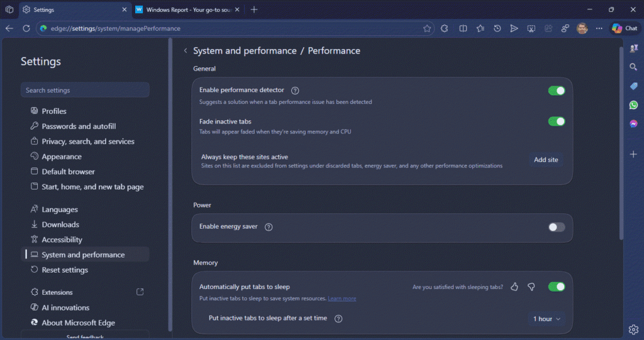This screenshot has width=644, height=340.
Task: Click the main page vertical scrollbar
Action: click(621, 144)
